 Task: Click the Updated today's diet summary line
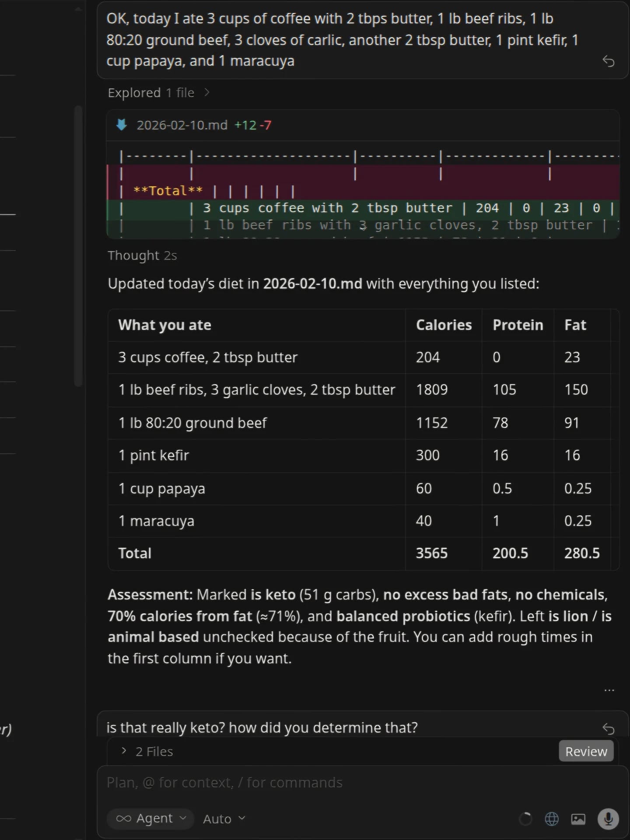point(323,284)
